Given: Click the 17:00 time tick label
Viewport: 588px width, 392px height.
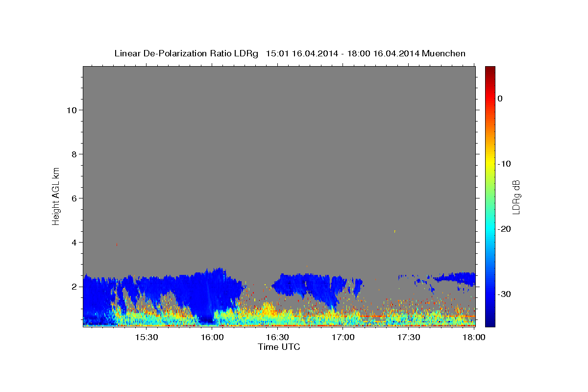Looking at the screenshot, I should (x=343, y=337).
